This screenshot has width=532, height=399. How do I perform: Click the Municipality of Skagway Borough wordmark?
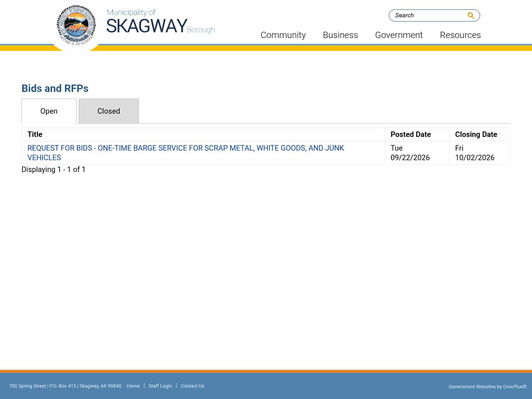pyautogui.click(x=161, y=22)
